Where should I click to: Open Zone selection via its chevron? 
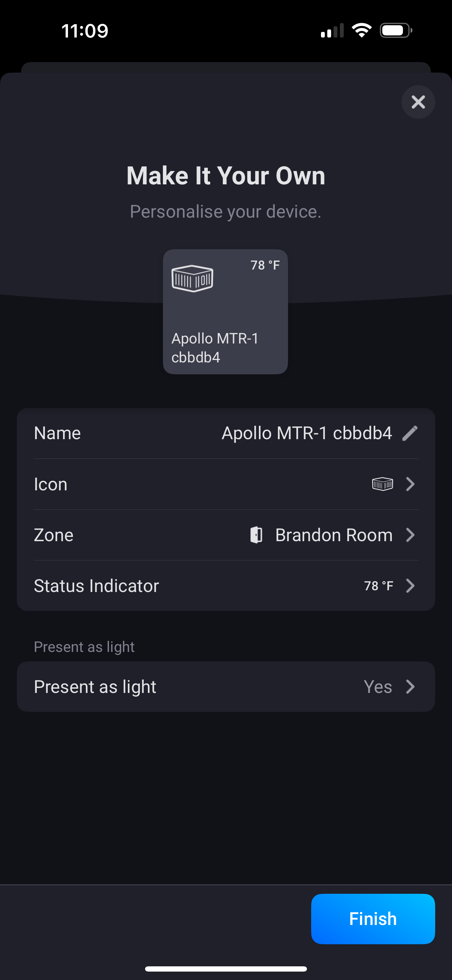410,535
